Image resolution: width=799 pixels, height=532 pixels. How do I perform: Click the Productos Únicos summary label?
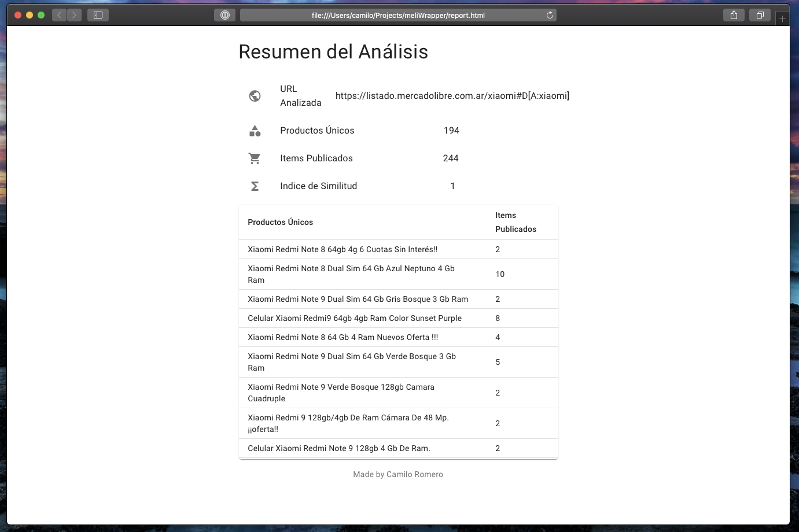click(317, 131)
